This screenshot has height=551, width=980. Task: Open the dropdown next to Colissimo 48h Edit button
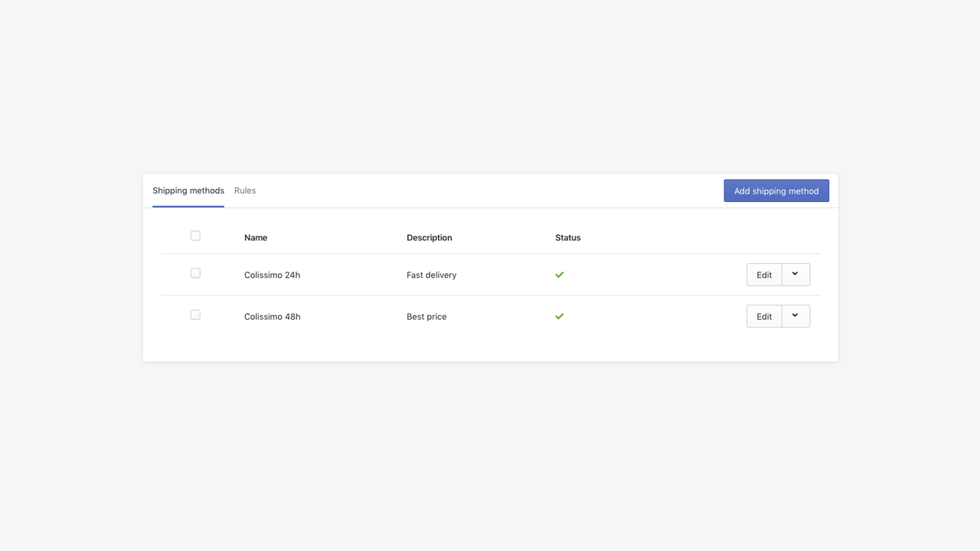[x=795, y=315]
